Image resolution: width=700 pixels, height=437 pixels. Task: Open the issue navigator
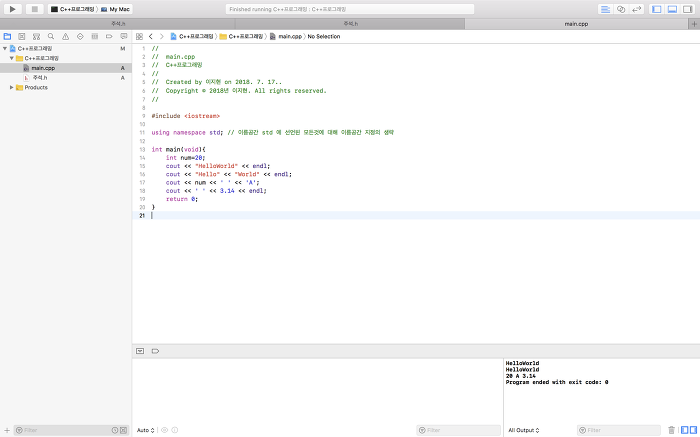tap(65, 36)
